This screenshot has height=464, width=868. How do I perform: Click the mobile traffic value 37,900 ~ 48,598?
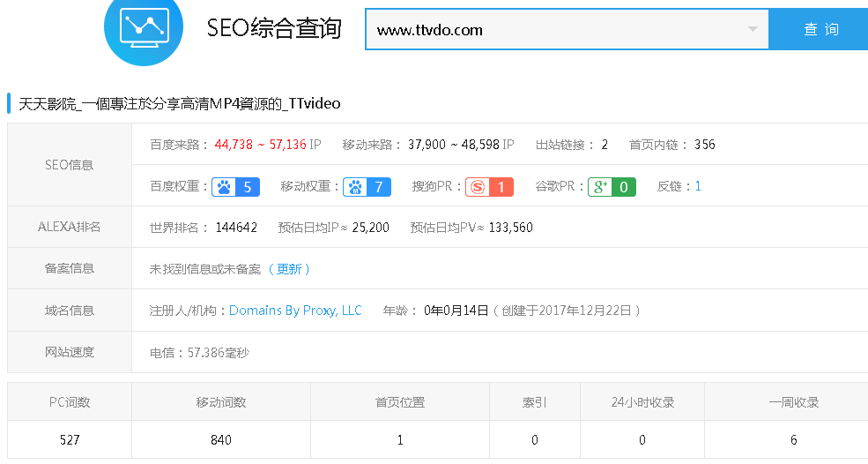tap(454, 145)
